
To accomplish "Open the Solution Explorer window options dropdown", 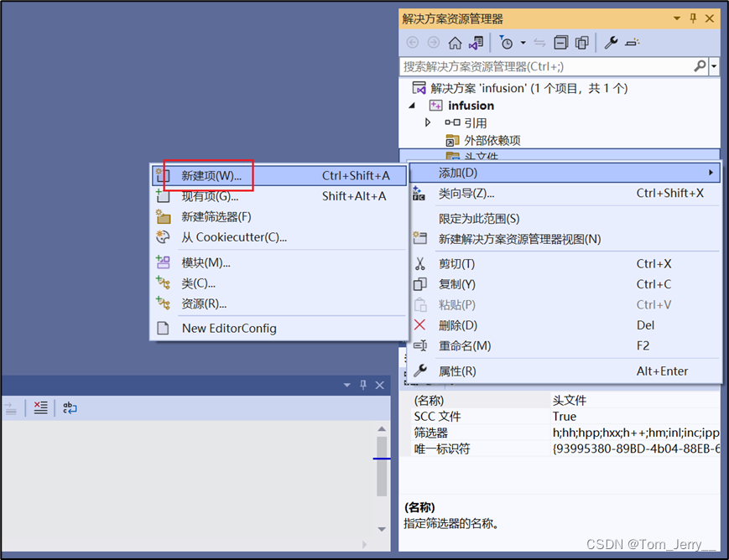I will [677, 18].
